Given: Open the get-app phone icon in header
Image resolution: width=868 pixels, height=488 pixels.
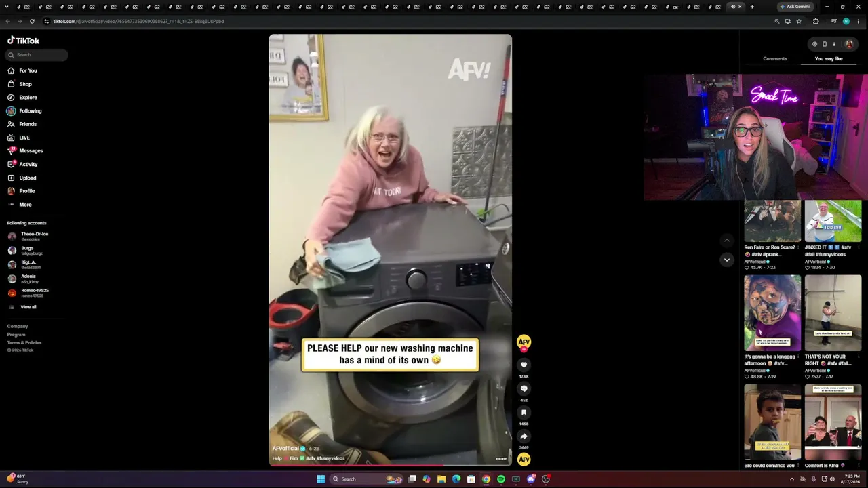Looking at the screenshot, I should coord(825,44).
